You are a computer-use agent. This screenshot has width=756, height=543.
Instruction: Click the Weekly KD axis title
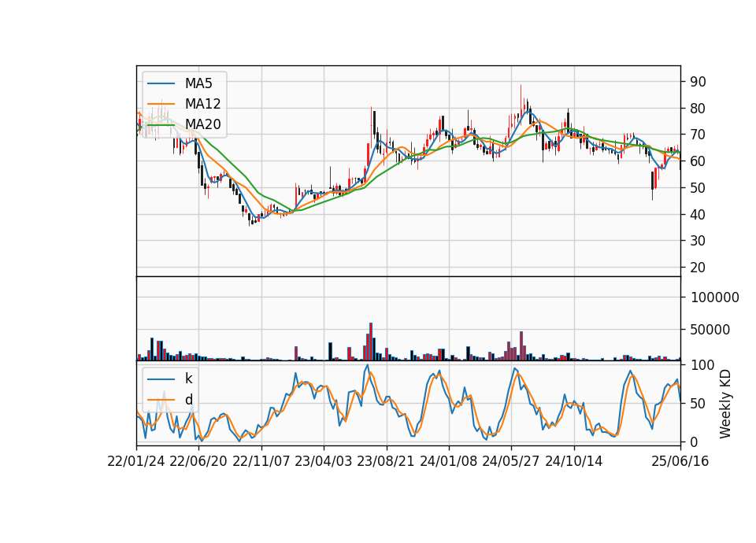[724, 404]
